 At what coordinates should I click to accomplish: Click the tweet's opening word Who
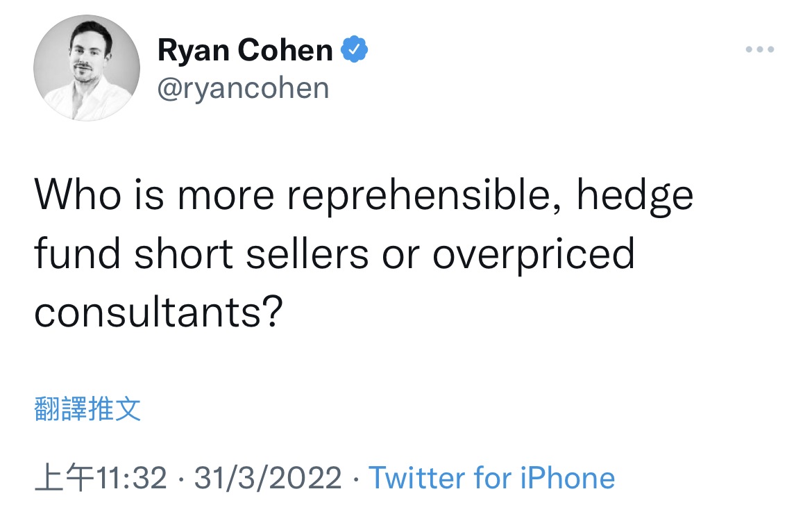(x=78, y=195)
